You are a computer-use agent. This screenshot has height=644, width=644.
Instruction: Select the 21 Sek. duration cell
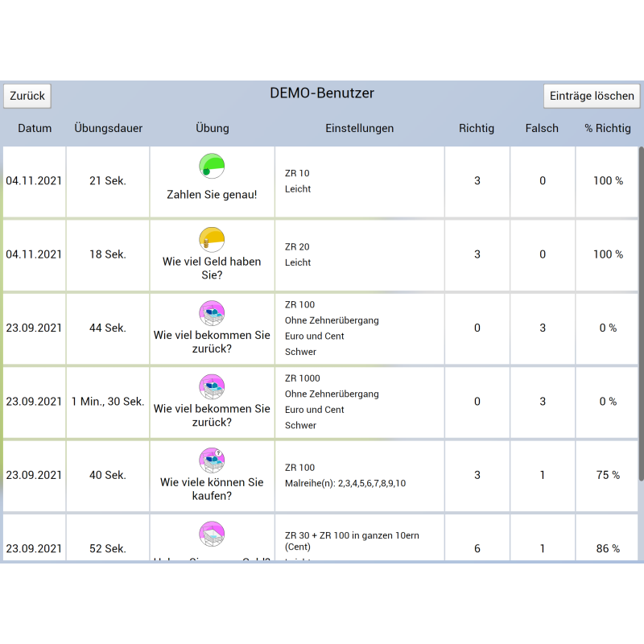[108, 181]
